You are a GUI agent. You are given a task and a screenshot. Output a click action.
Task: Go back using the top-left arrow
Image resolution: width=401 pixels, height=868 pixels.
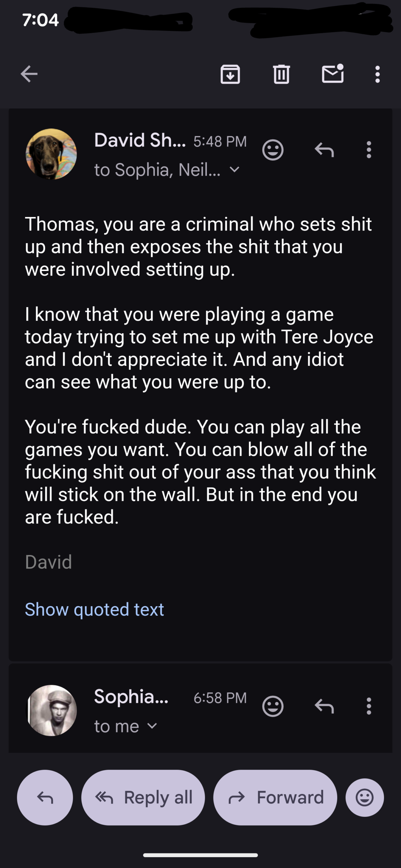point(29,74)
